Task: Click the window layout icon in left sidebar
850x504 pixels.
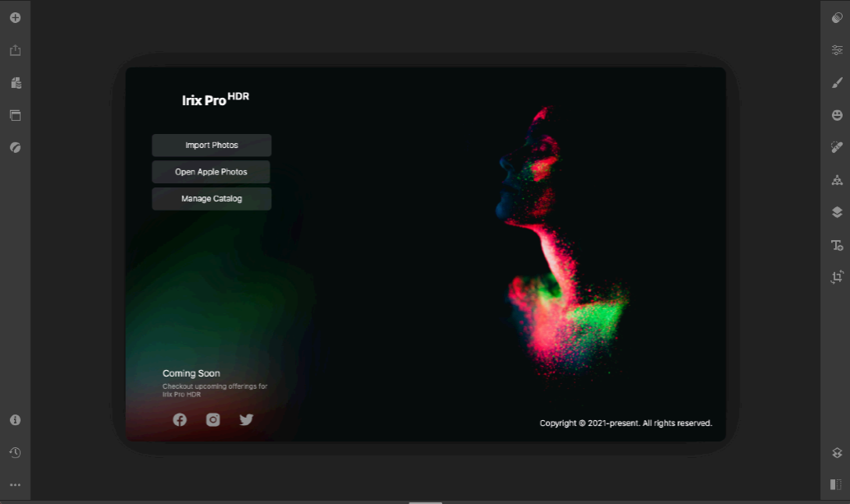Action: tap(15, 115)
